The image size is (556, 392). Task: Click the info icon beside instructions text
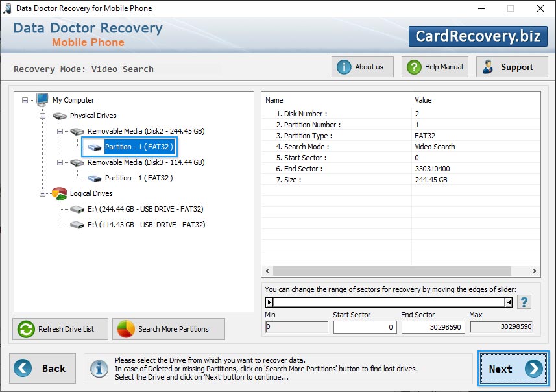click(99, 369)
